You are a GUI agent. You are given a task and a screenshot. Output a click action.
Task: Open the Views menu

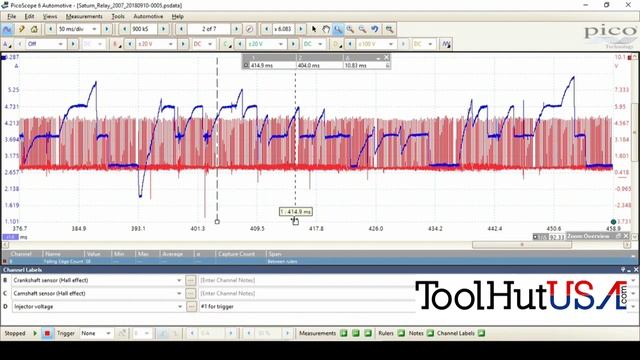tap(50, 16)
